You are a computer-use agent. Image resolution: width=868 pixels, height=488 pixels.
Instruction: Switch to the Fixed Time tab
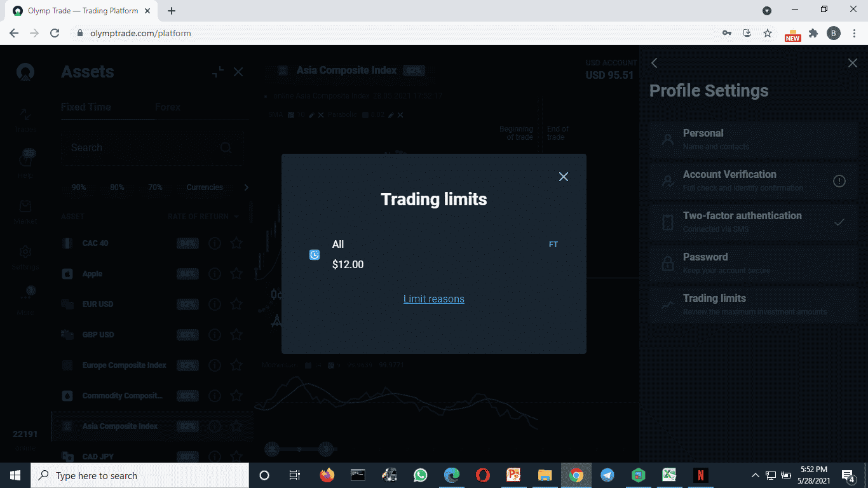coord(86,107)
